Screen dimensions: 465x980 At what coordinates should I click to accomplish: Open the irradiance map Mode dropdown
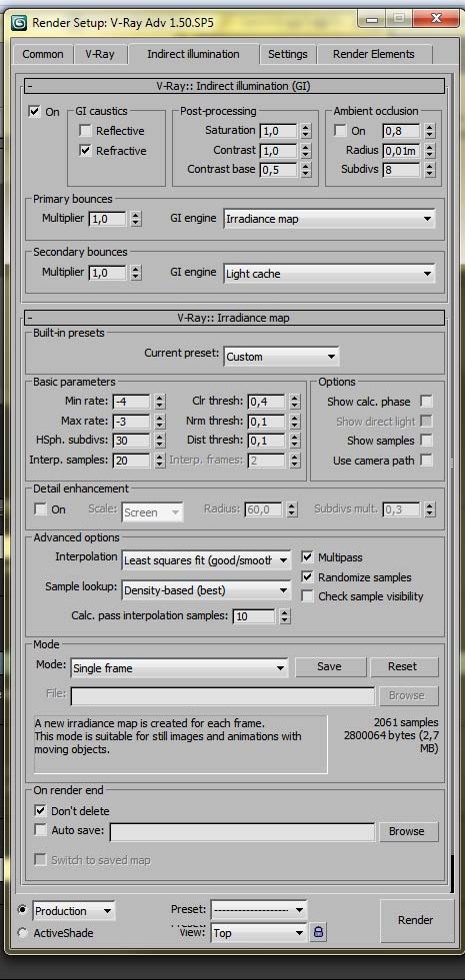(179, 667)
